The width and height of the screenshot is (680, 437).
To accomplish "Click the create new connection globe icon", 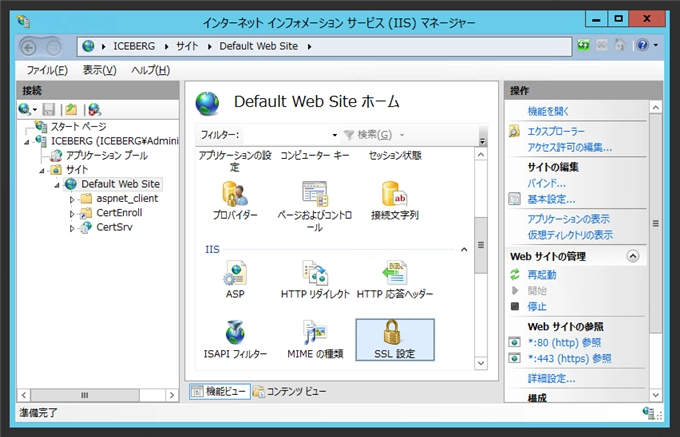I will pos(24,110).
